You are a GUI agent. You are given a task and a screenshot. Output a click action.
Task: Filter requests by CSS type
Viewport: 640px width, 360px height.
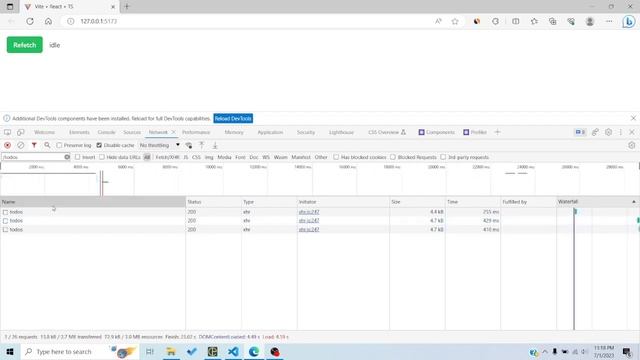point(196,157)
